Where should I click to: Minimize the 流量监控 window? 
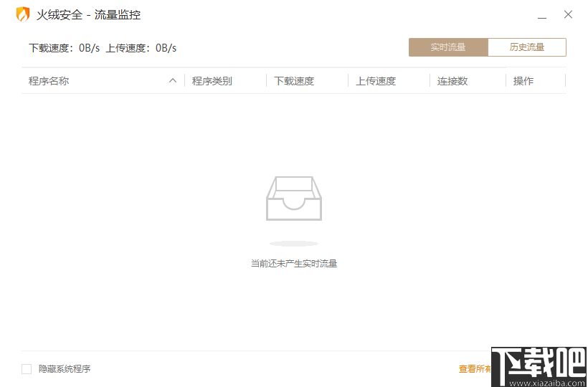pyautogui.click(x=541, y=17)
